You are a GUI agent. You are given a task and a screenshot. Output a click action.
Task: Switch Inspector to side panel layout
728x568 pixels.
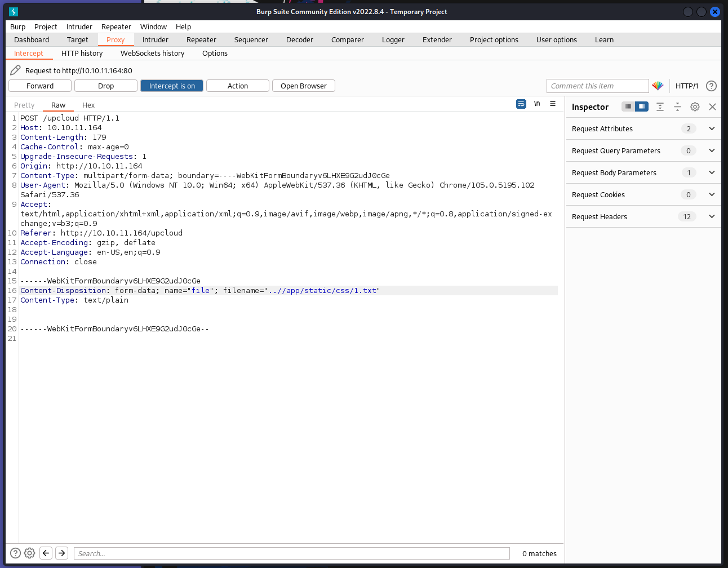pyautogui.click(x=642, y=106)
